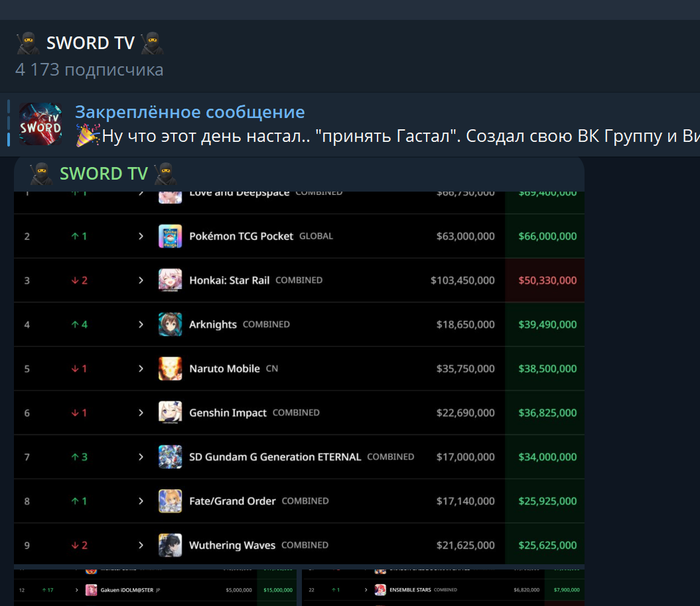This screenshot has height=606, width=700.
Task: Click the ENSEMBLE STARS game icon
Action: point(380,590)
